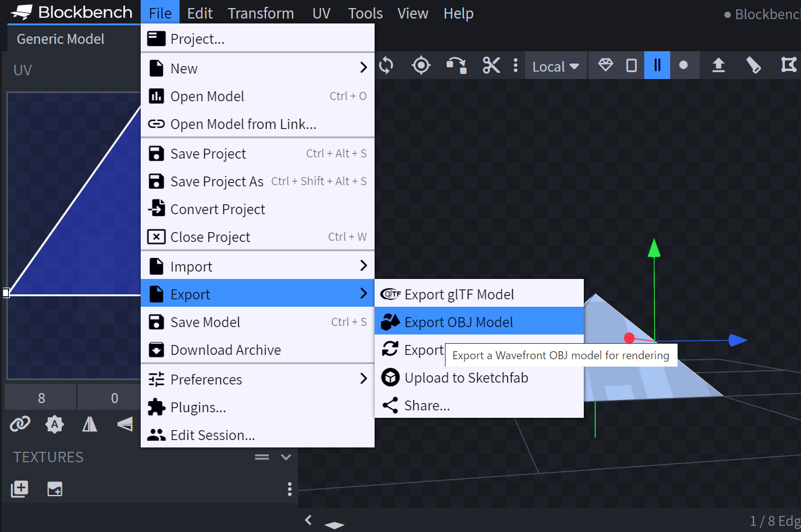The image size is (801, 532).
Task: Choose Download Archive
Action: (258, 349)
